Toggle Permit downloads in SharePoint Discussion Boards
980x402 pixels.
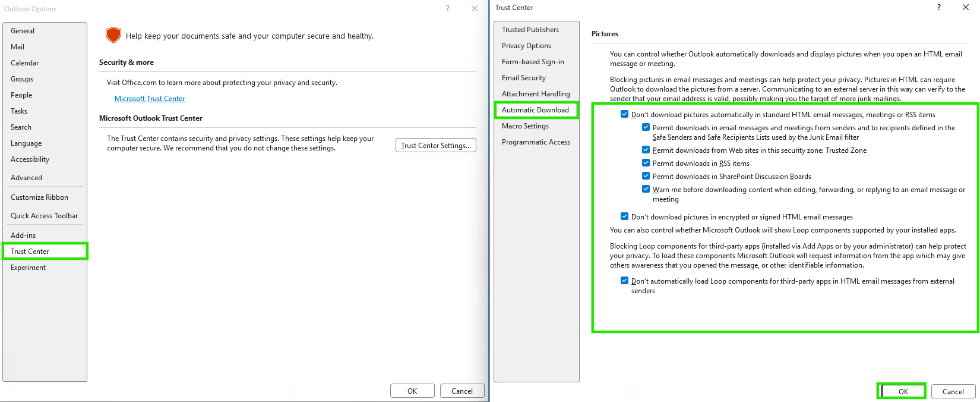[x=646, y=176]
